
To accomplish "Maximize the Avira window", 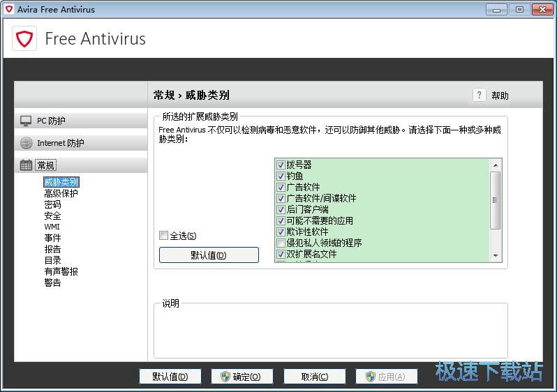I will [x=519, y=10].
